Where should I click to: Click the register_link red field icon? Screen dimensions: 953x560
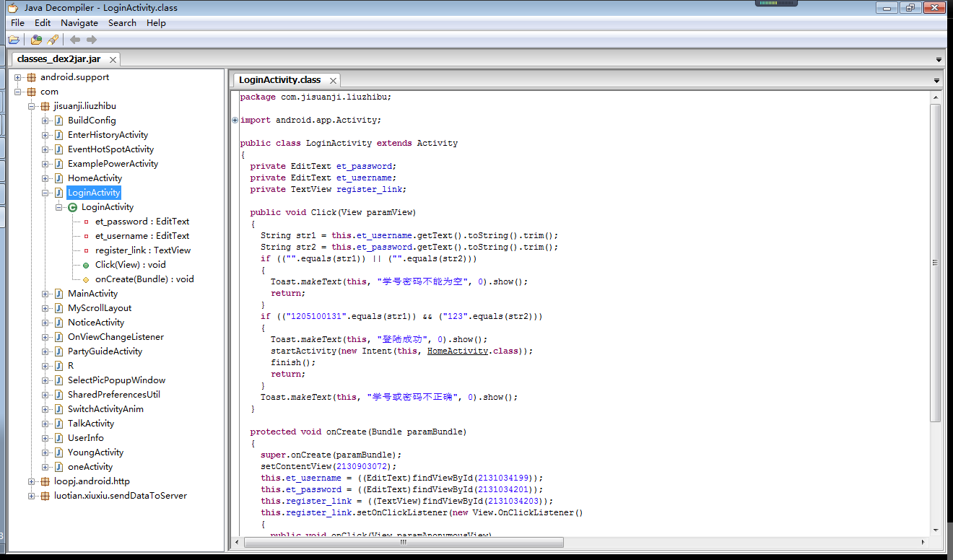click(86, 250)
